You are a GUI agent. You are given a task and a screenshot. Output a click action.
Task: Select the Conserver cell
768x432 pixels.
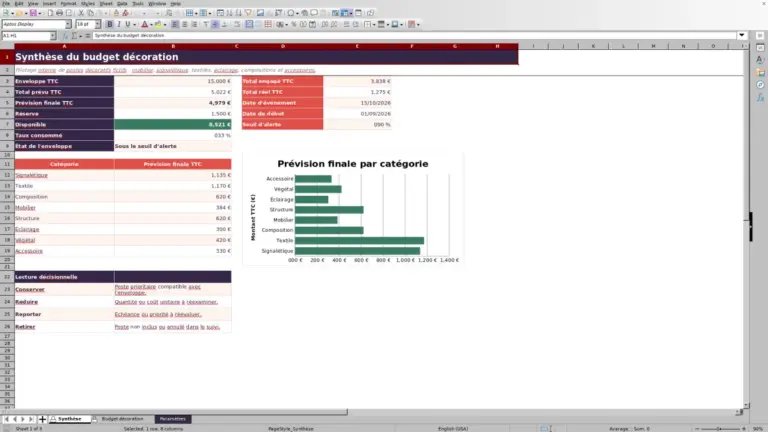coord(64,289)
